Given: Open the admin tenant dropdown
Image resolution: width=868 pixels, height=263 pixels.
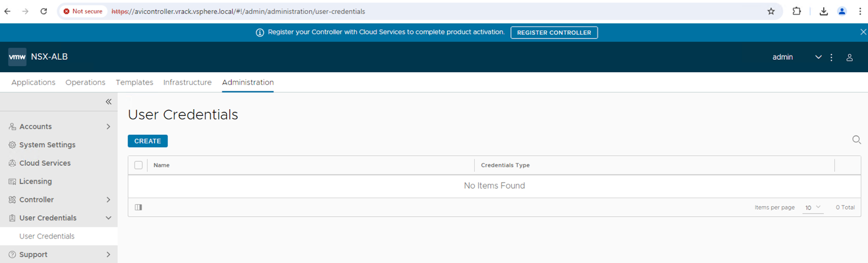Looking at the screenshot, I should (797, 57).
